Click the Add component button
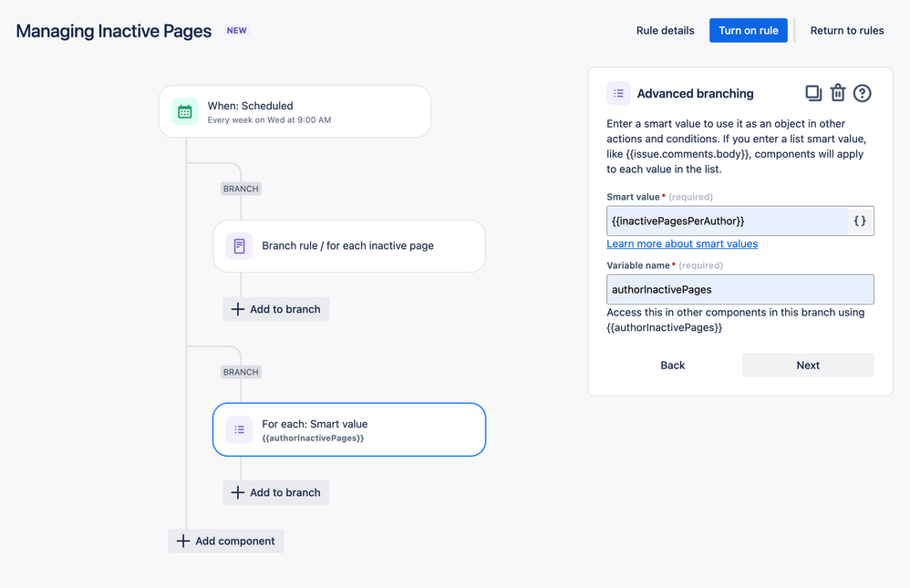This screenshot has width=910, height=588. pos(226,541)
